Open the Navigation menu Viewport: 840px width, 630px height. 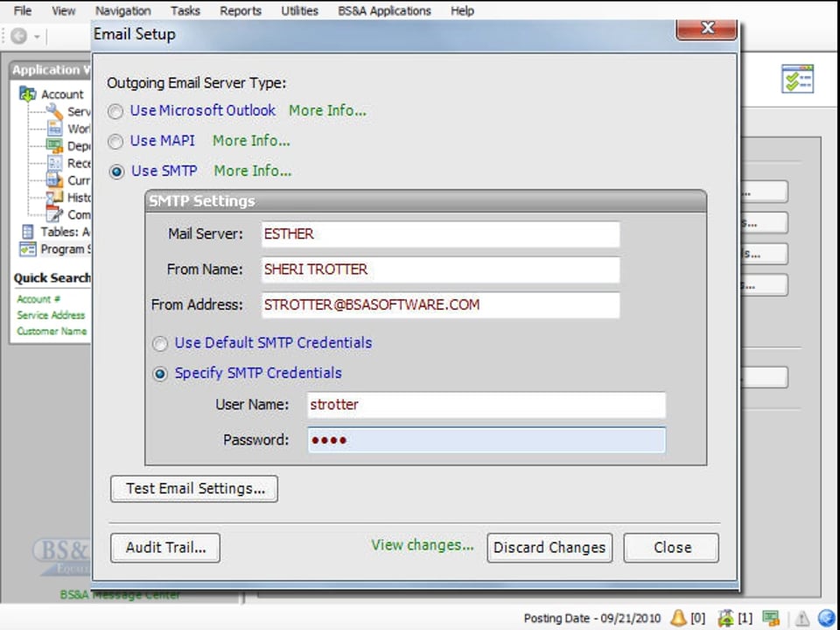(x=122, y=10)
